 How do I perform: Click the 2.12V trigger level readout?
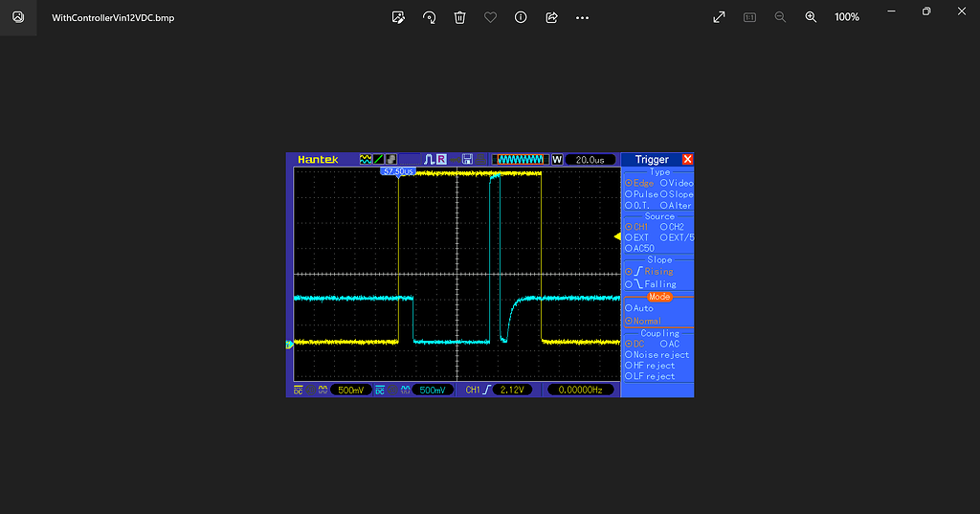[512, 390]
